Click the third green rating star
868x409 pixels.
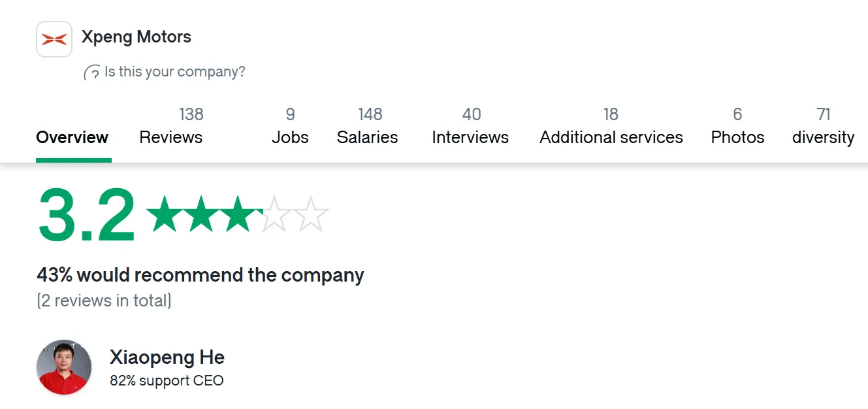(238, 214)
